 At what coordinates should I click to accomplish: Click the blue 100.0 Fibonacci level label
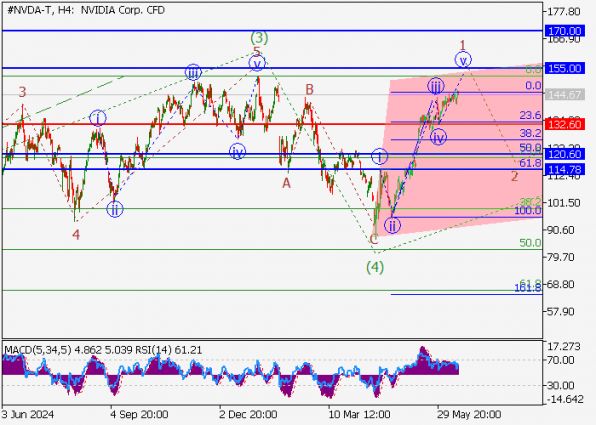tap(528, 211)
